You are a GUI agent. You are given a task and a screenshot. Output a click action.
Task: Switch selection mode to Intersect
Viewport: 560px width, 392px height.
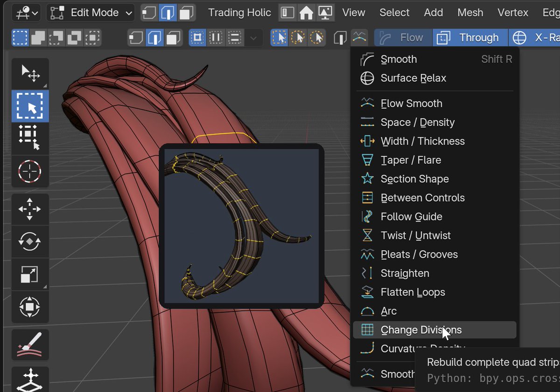[x=93, y=37]
